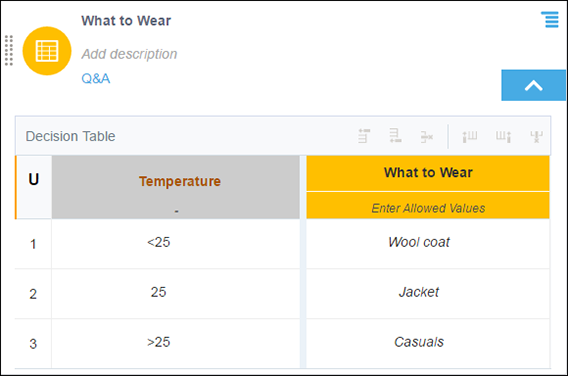Image resolution: width=568 pixels, height=376 pixels.
Task: Click the delete row toolbar icon
Action: tap(427, 137)
